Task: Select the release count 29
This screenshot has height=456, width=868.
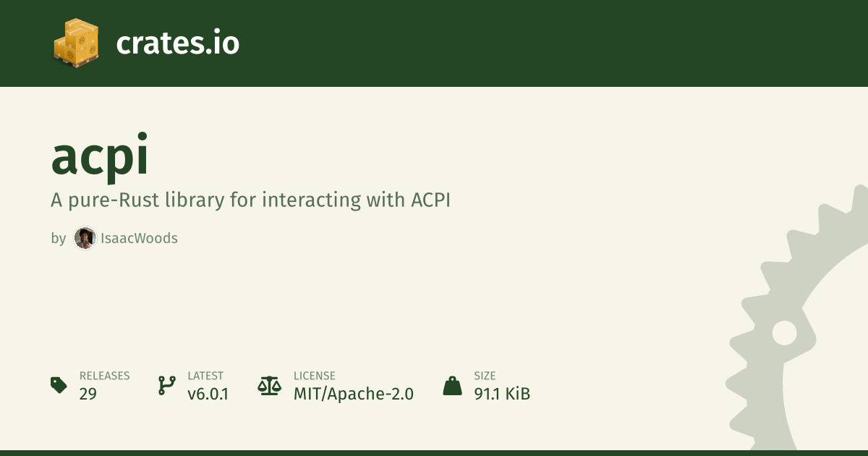Action: pyautogui.click(x=88, y=394)
